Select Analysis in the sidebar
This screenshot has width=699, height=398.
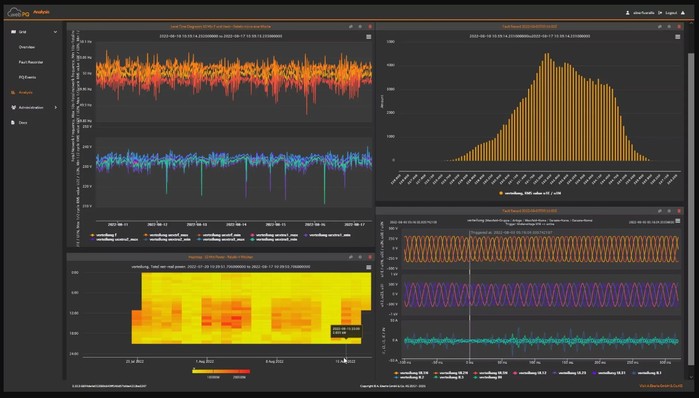pyautogui.click(x=25, y=92)
